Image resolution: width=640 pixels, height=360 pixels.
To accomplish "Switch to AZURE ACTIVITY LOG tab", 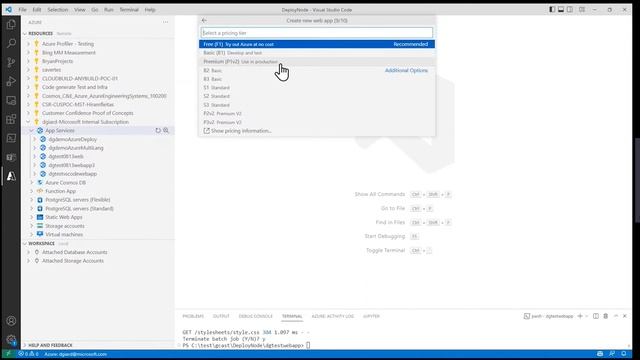I will pyautogui.click(x=333, y=316).
